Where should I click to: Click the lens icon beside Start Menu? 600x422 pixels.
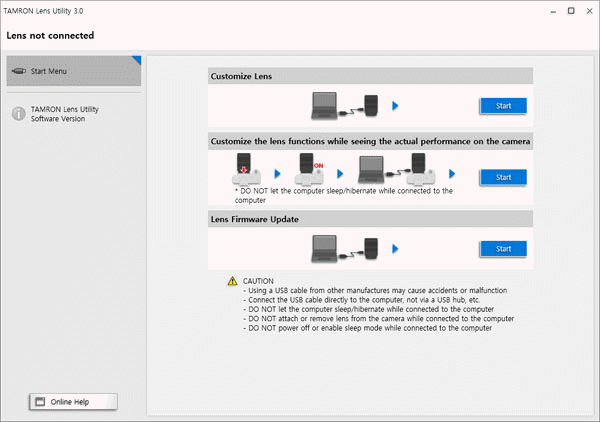[19, 71]
